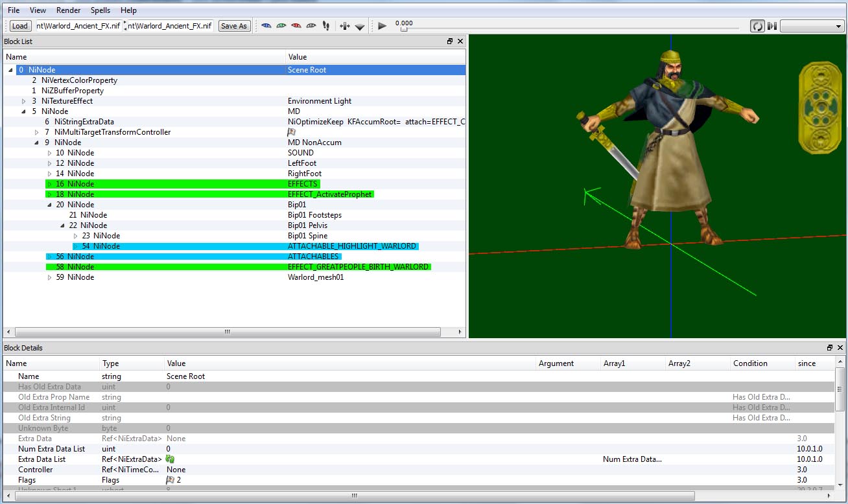Activate the footsteps walk view icon
This screenshot has height=504, width=848.
coord(325,26)
